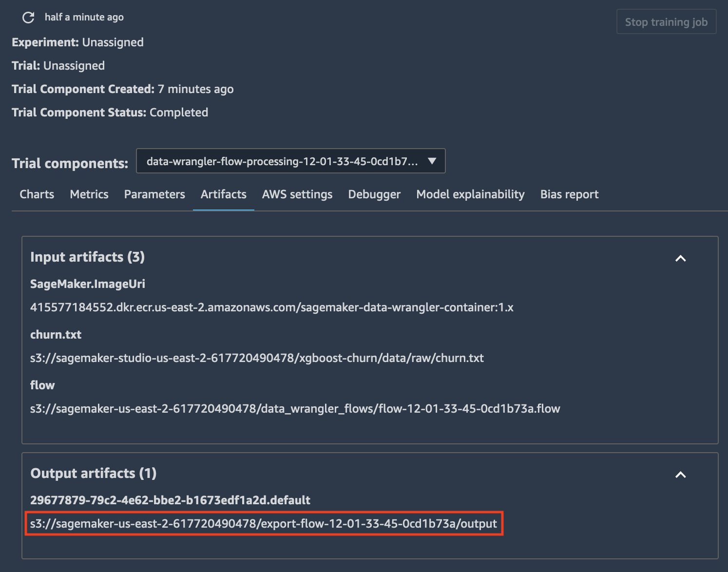This screenshot has height=572, width=728.
Task: Select the Artifacts tab
Action: tap(224, 194)
